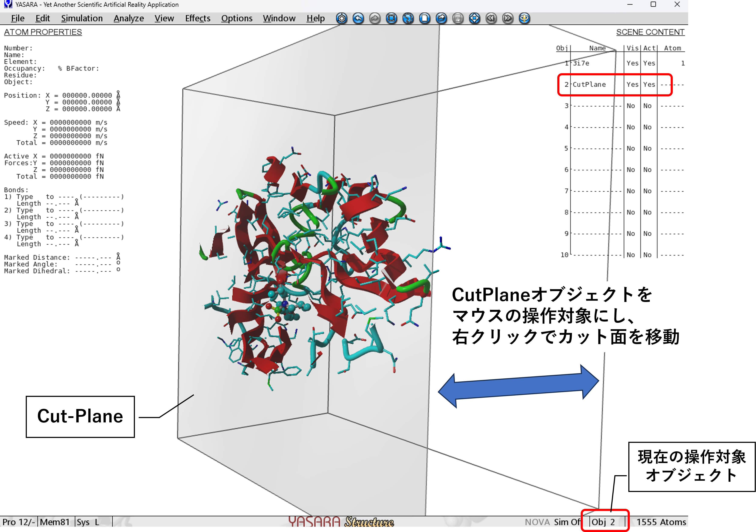Click the grayed save disk icon
This screenshot has height=532, width=756.
458,19
